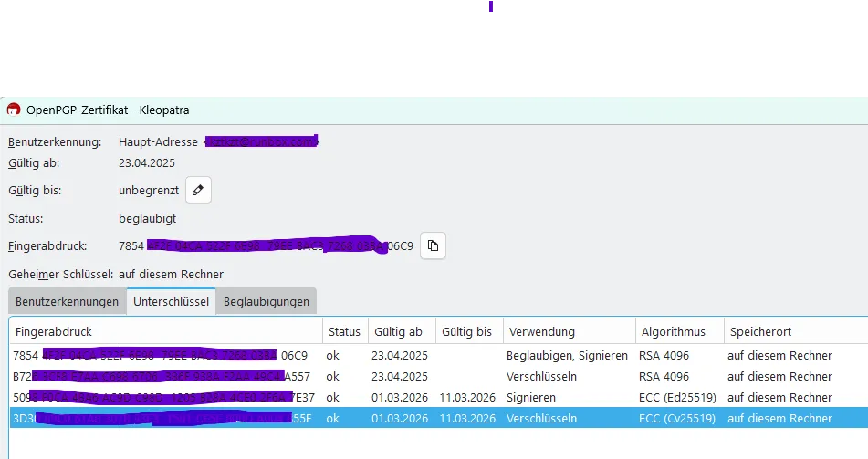This screenshot has width=868, height=459.
Task: Click the 'ECC (Ed25519)' algorithm cell
Action: (x=677, y=398)
